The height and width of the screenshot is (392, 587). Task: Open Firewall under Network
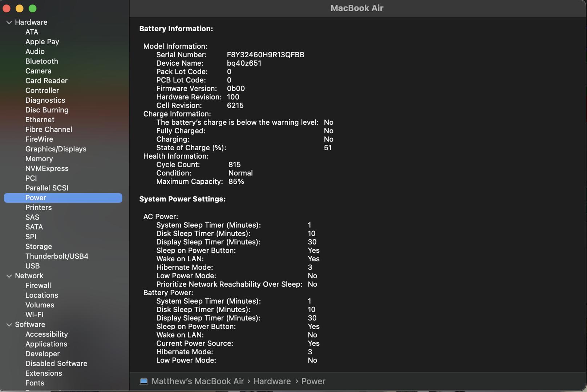(x=38, y=286)
